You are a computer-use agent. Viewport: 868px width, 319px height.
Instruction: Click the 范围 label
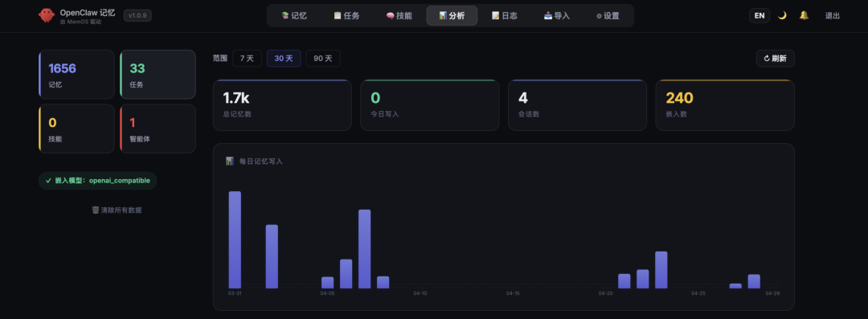click(x=220, y=58)
